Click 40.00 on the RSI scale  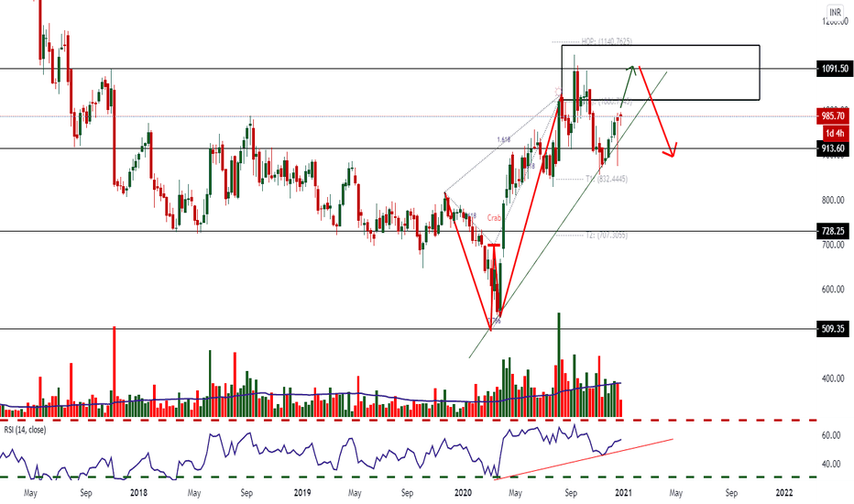tap(830, 465)
